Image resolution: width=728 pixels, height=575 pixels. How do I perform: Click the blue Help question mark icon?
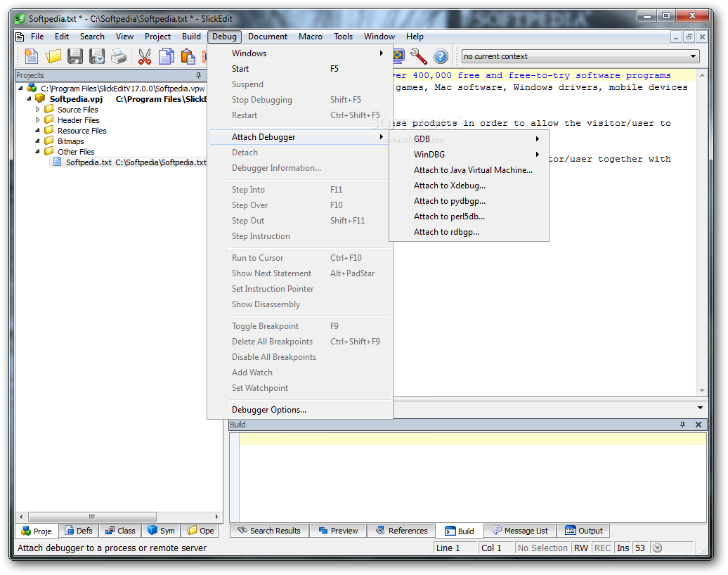click(x=440, y=56)
